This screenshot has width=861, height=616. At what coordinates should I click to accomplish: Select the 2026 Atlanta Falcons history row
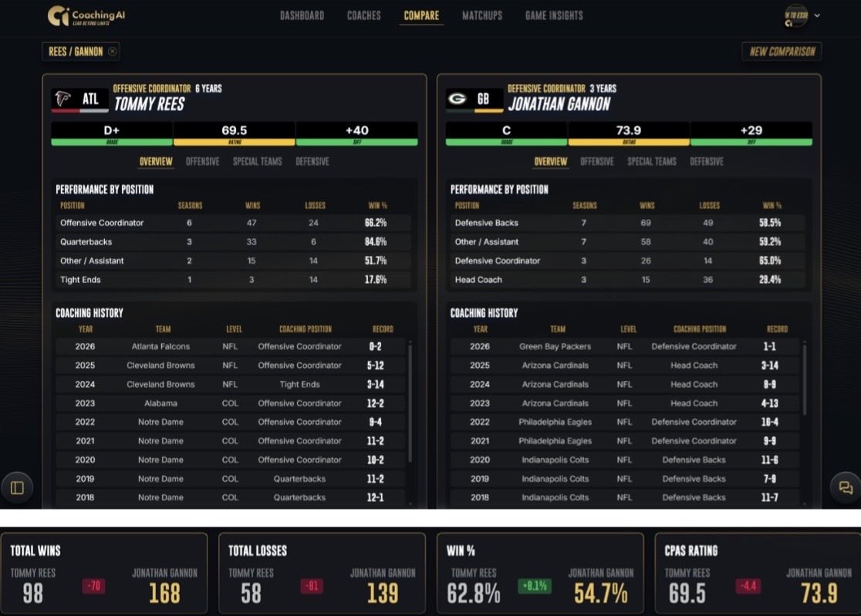coord(231,346)
